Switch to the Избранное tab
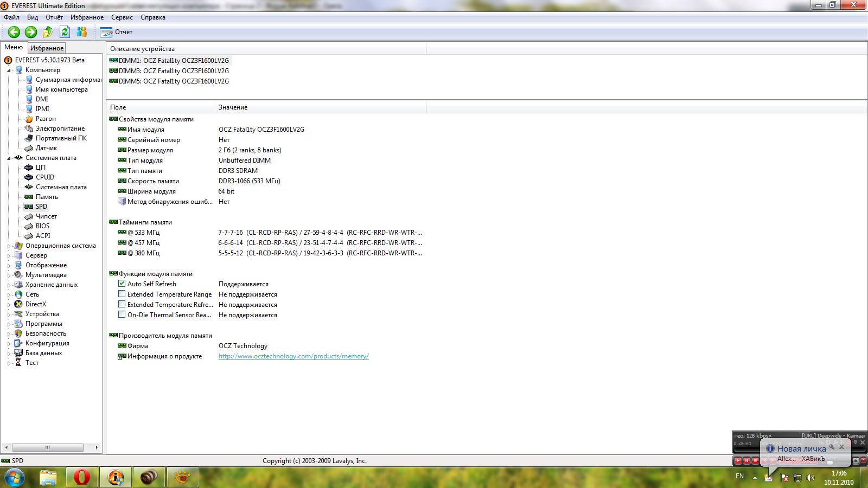The width and height of the screenshot is (868, 488). (x=47, y=48)
